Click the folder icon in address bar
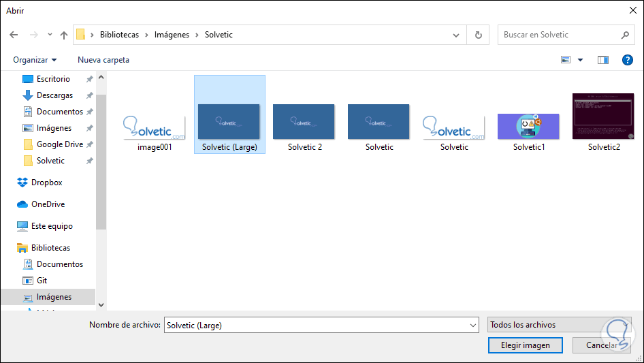Screen dimensions: 644x363 coord(81,35)
